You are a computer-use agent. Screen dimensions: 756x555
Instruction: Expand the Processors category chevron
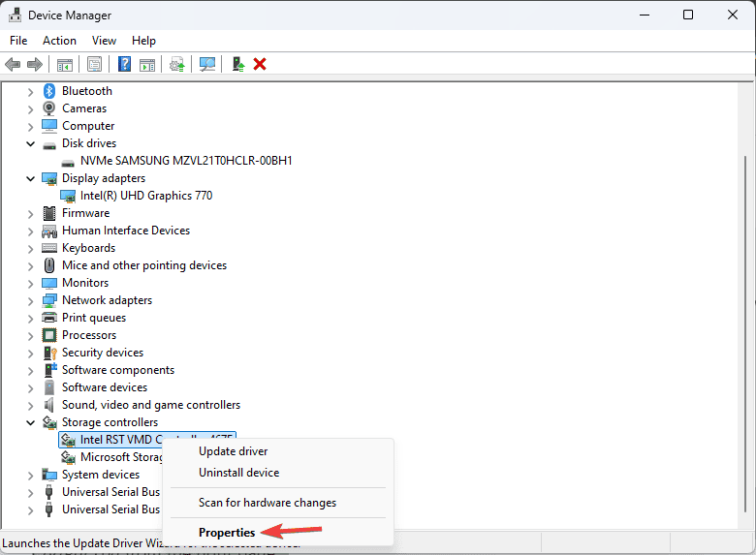30,336
